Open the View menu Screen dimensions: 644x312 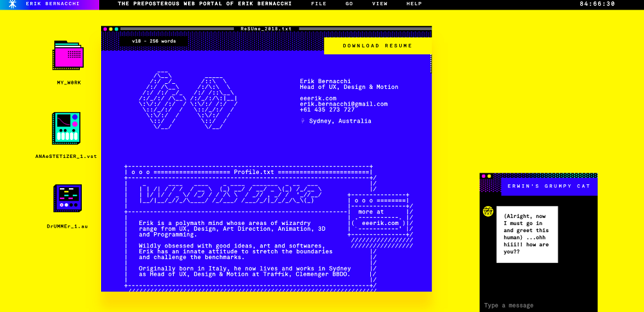[380, 4]
